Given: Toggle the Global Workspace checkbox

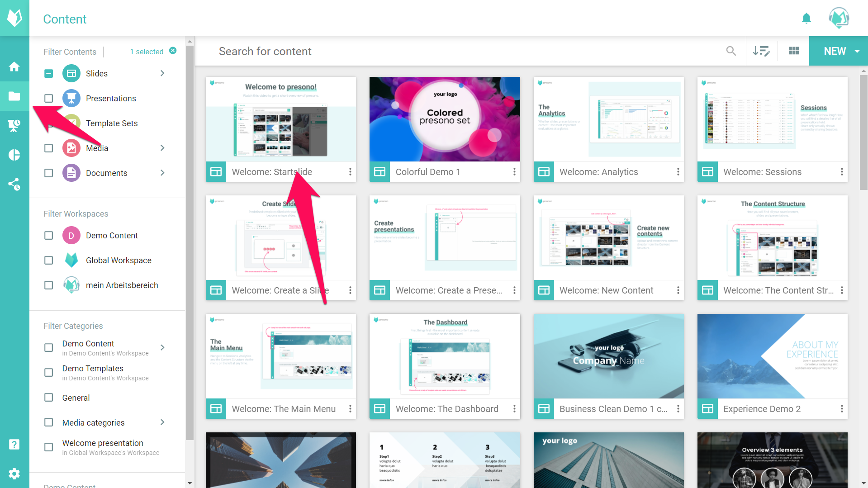Looking at the screenshot, I should 49,261.
